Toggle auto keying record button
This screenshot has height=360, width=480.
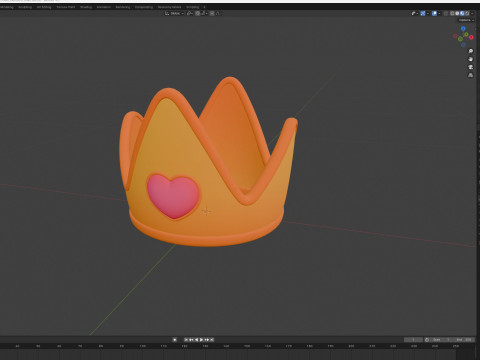(x=175, y=340)
